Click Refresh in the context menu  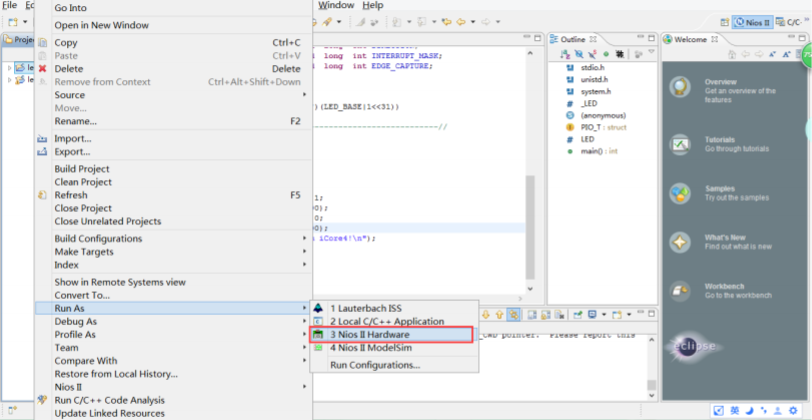click(x=71, y=195)
